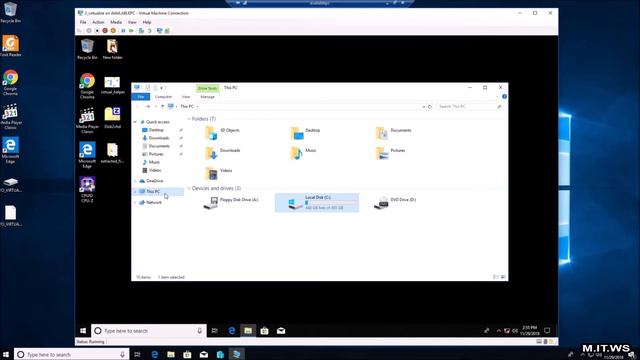The height and width of the screenshot is (360, 640).
Task: Select Downloads folder in Folders group
Action: coord(222,153)
